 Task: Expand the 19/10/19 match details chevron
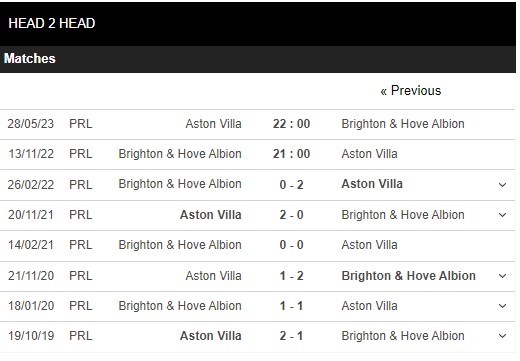coord(502,336)
